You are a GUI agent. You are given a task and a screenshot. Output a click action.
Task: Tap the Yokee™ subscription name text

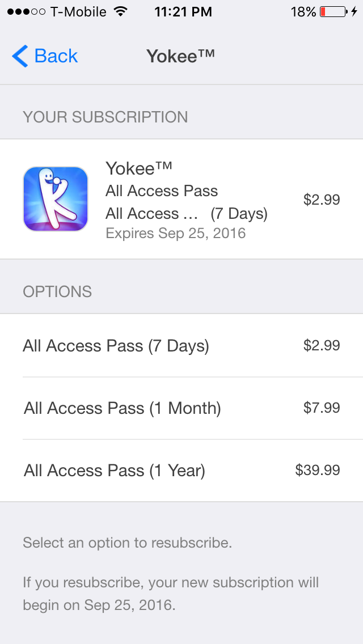(x=138, y=168)
